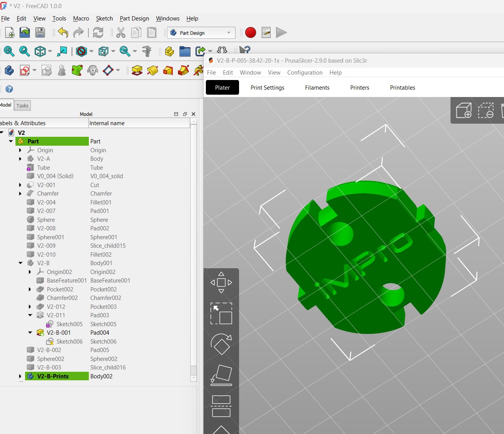Image resolution: width=504 pixels, height=434 pixels.
Task: Click the Pad tool in Part Design toolbar
Action: click(x=137, y=71)
